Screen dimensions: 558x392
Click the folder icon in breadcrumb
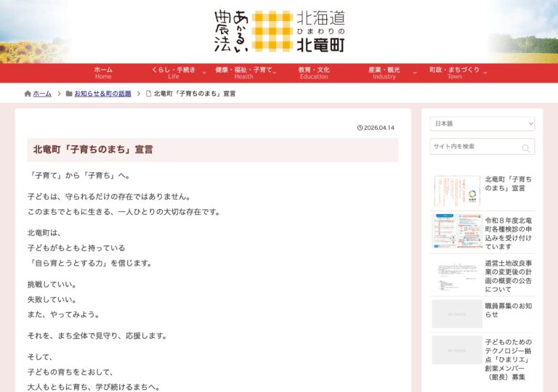[x=69, y=94]
